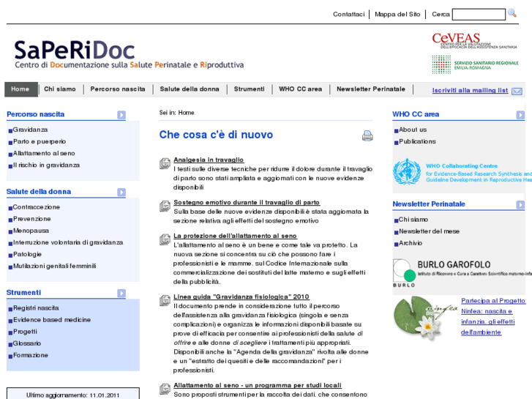The height and width of the screenshot is (399, 532).
Task: Open Interruzione volontaria di gravidanza
Action: point(68,242)
